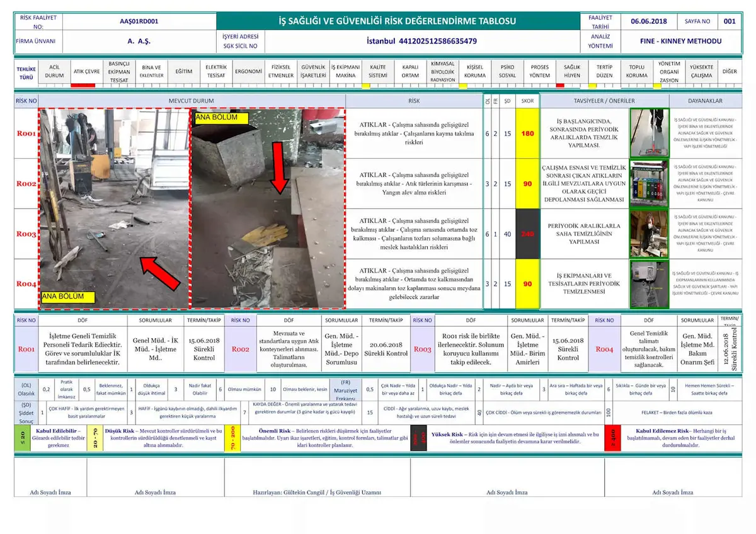Click the BİNA VE EKLENTİLER hazard cell

click(x=151, y=71)
